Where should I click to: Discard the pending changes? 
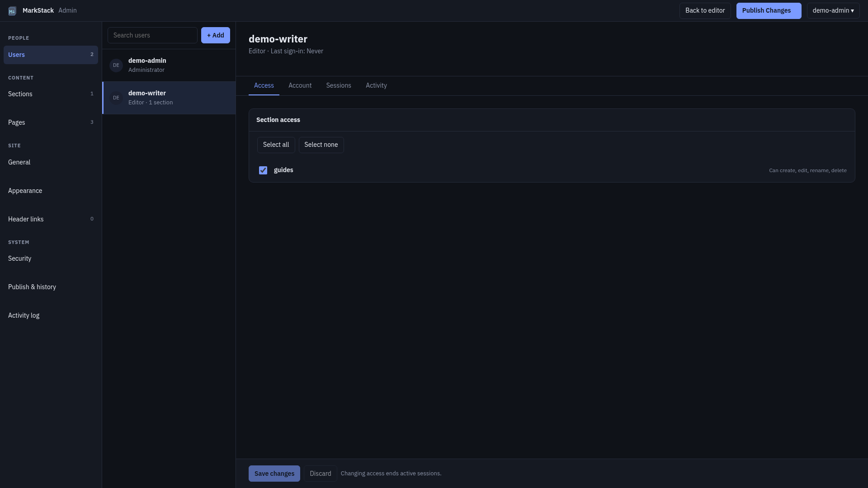321,474
